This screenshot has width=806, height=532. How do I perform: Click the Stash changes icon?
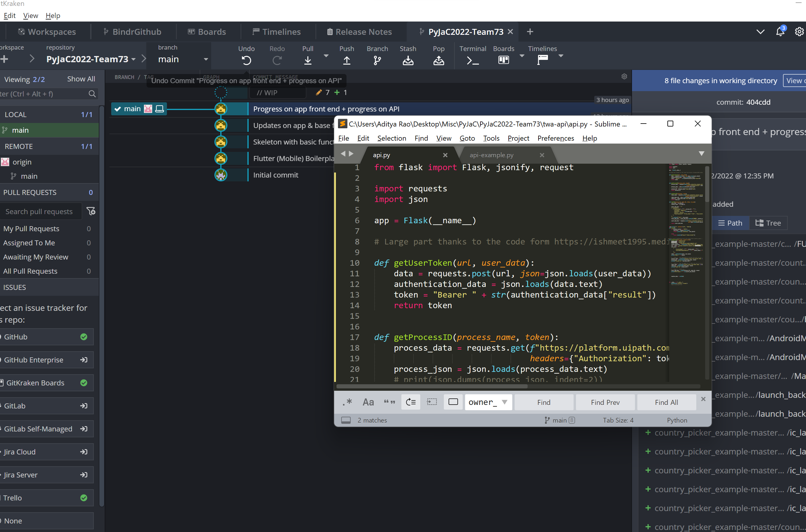pyautogui.click(x=408, y=60)
